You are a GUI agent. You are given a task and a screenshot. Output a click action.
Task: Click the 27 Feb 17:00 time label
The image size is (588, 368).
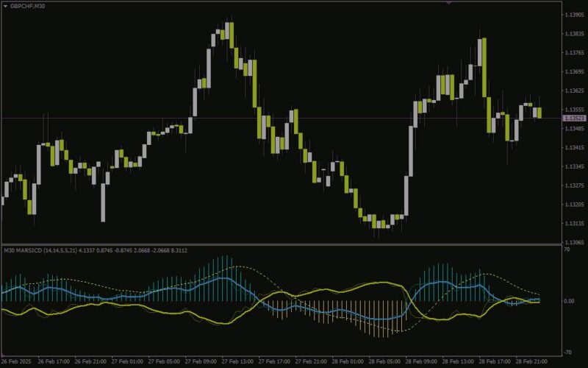274,361
